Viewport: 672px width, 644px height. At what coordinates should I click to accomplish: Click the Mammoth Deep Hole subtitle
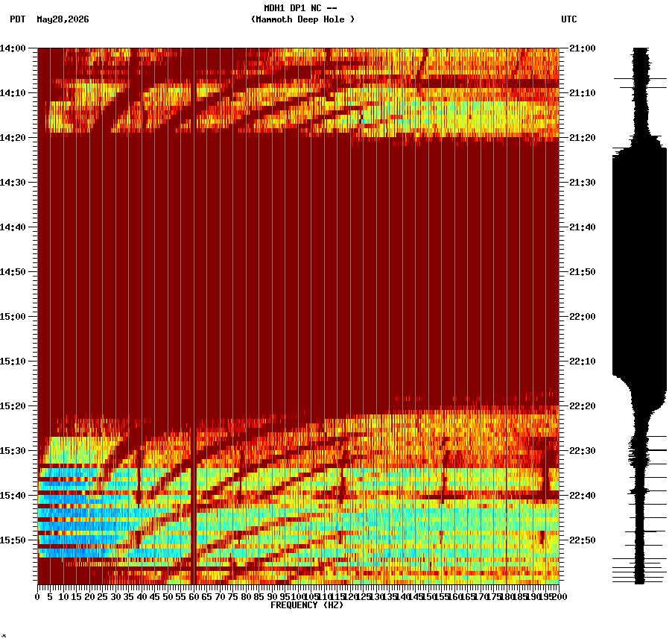click(x=302, y=19)
